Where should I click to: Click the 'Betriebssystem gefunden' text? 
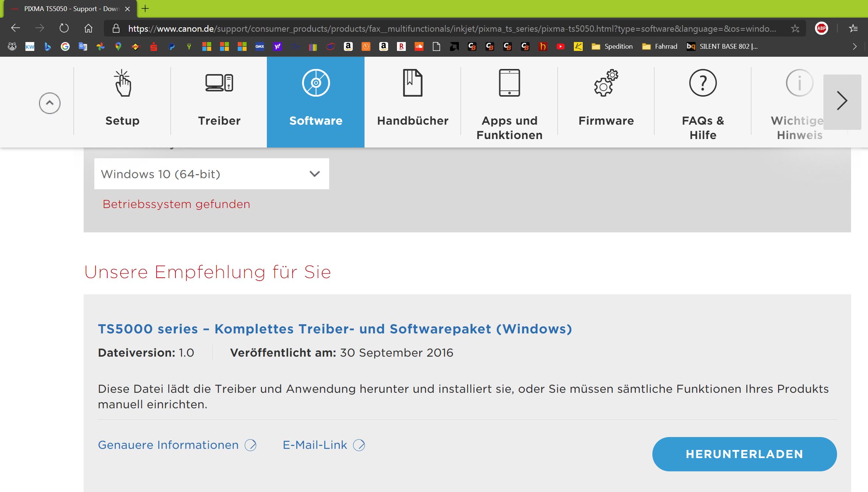176,204
